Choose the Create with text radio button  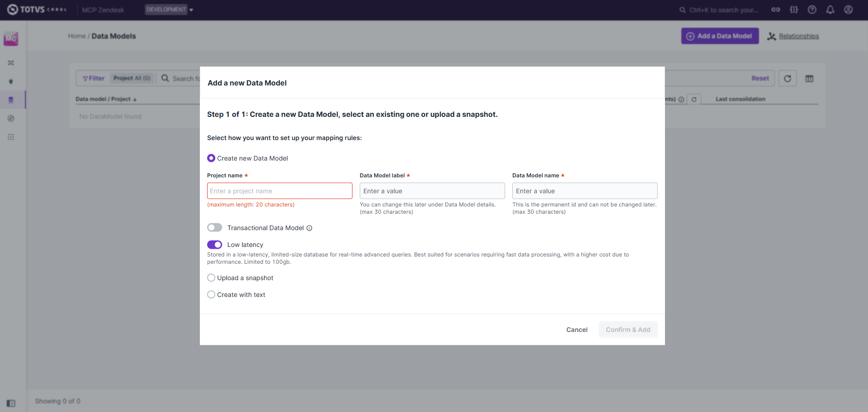point(211,295)
